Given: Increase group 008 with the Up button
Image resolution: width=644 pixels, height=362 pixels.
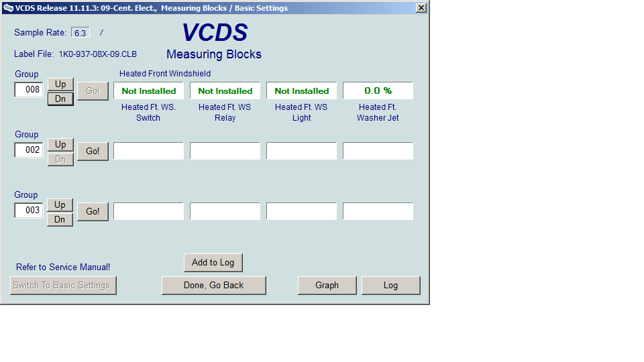Looking at the screenshot, I should tap(60, 84).
